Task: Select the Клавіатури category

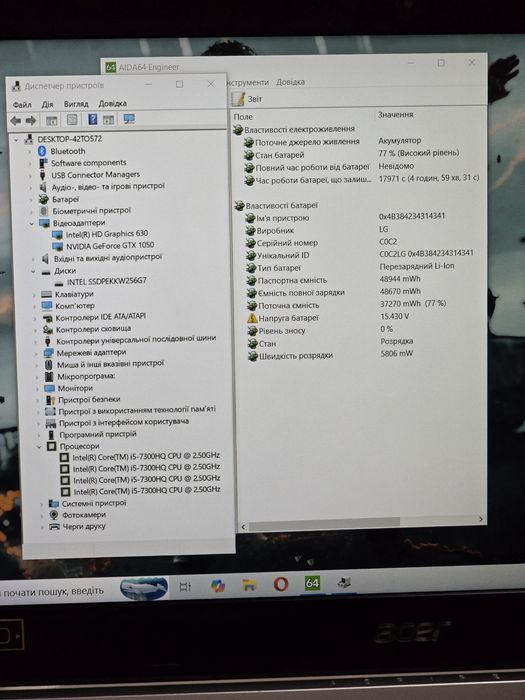Action: pos(74,294)
